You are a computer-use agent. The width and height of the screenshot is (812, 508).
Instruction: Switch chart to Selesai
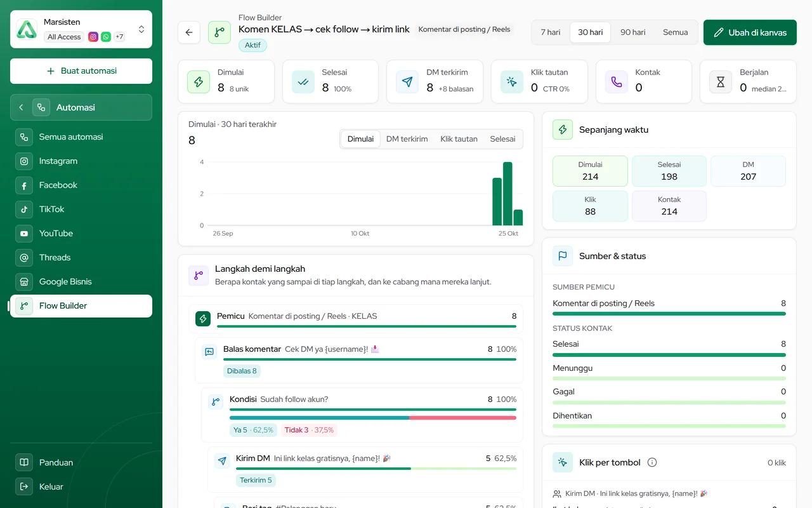[502, 139]
